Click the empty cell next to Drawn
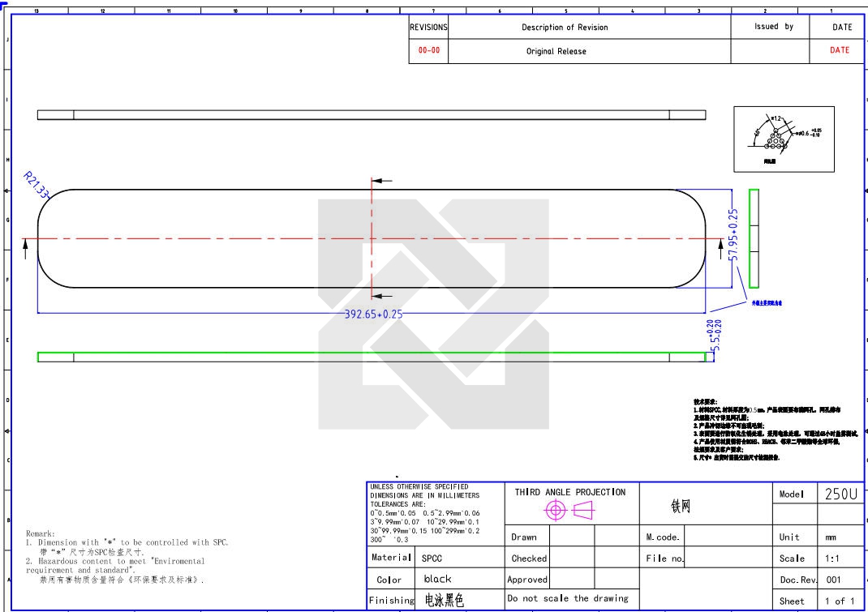The image size is (868, 612). [x=572, y=537]
